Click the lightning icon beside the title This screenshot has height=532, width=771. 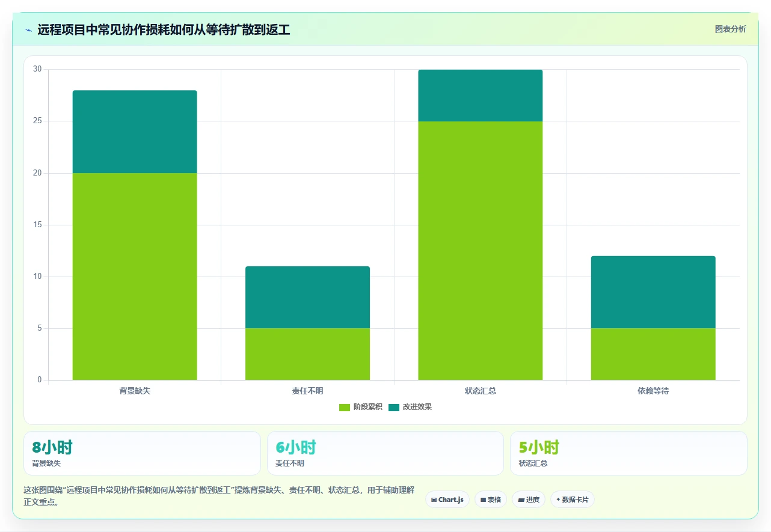click(x=28, y=30)
